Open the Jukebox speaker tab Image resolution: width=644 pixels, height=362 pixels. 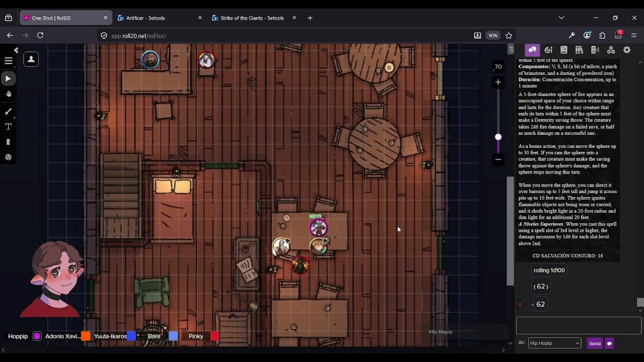595,50
